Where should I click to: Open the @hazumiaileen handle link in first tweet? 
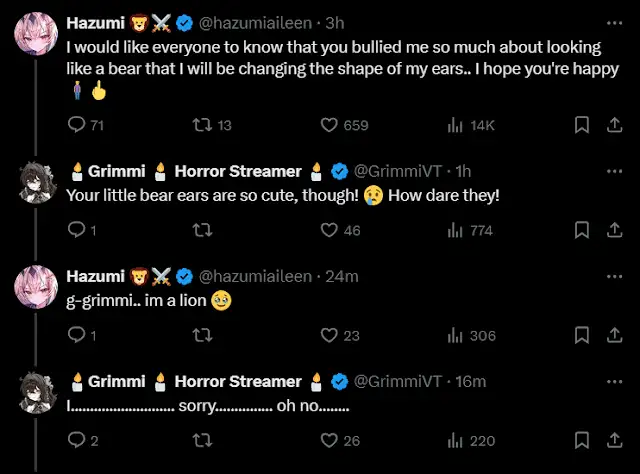pyautogui.click(x=255, y=22)
